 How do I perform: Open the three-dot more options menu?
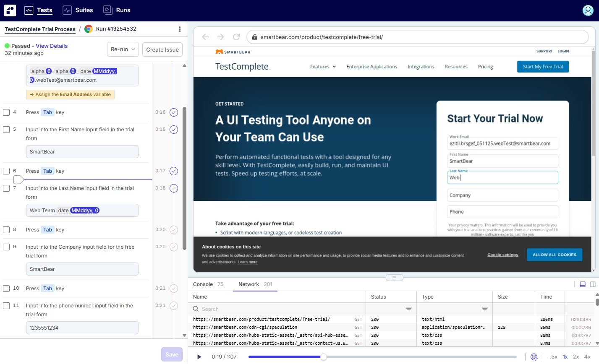click(x=180, y=29)
